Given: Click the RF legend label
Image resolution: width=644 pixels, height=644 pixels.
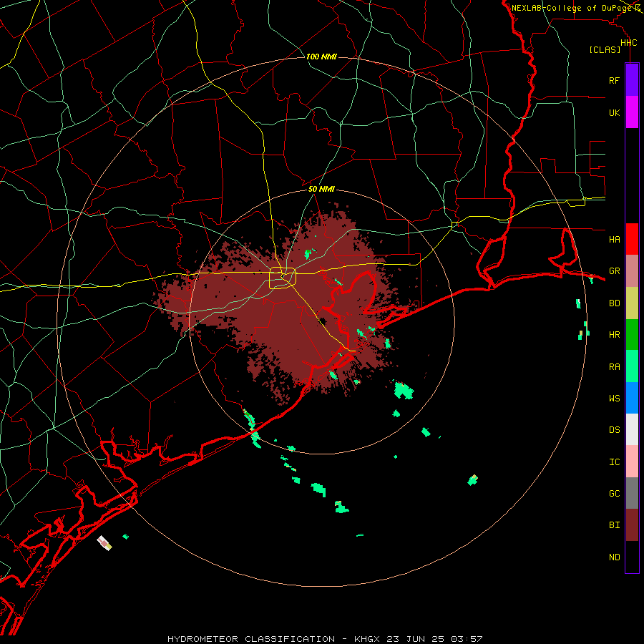Looking at the screenshot, I should pos(614,81).
